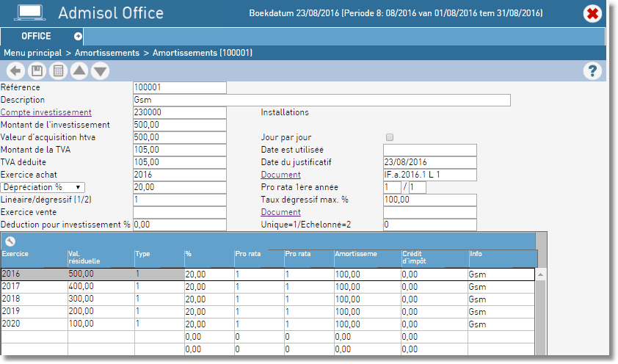Click residual value 100,00 cell
This screenshot has width=618, height=364.
click(x=101, y=324)
